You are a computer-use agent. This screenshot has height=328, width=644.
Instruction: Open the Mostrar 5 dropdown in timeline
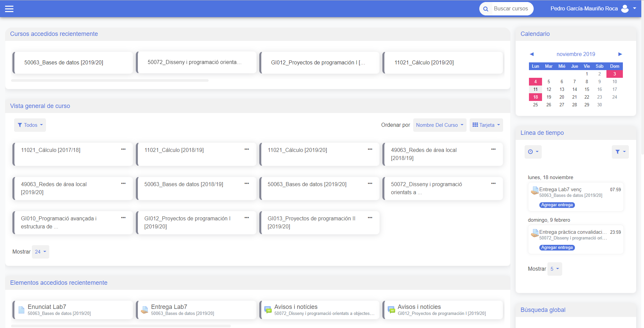(554, 269)
